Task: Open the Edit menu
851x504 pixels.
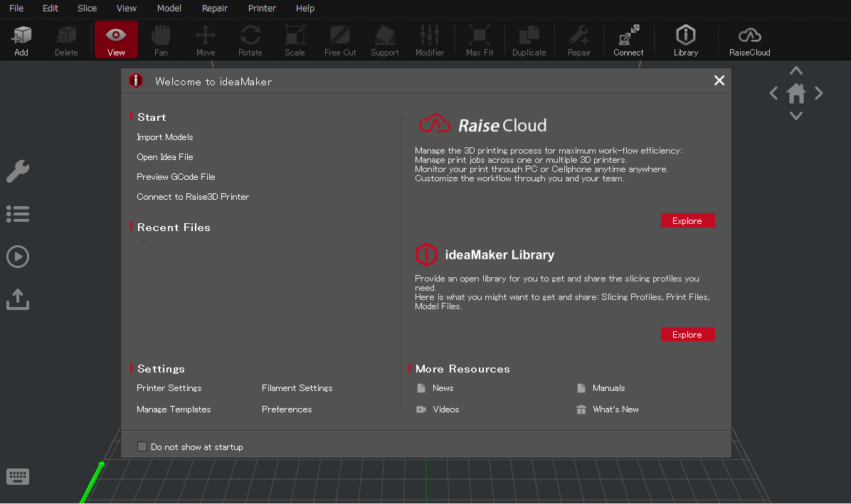Action: pos(51,8)
